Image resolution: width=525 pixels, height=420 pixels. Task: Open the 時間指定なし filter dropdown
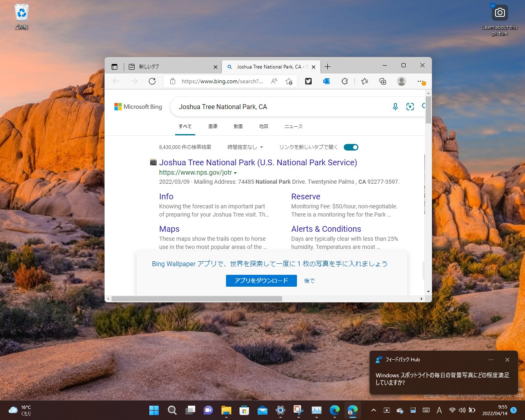pyautogui.click(x=245, y=147)
